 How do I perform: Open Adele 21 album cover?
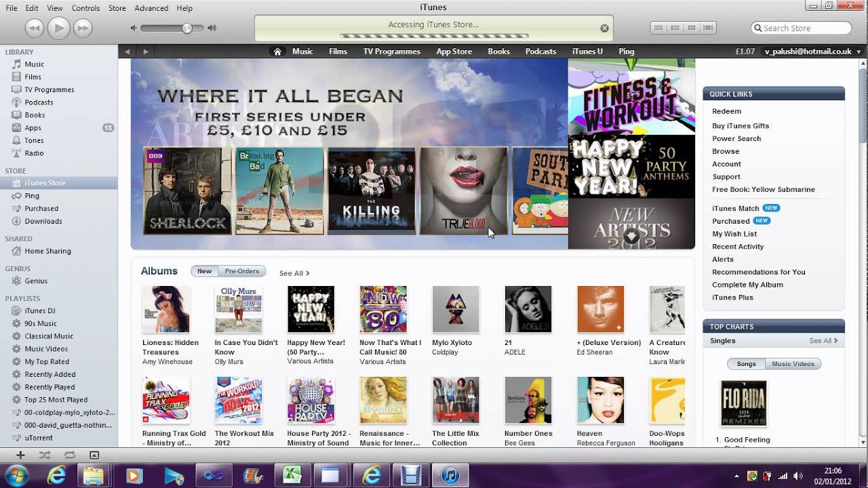click(x=528, y=309)
